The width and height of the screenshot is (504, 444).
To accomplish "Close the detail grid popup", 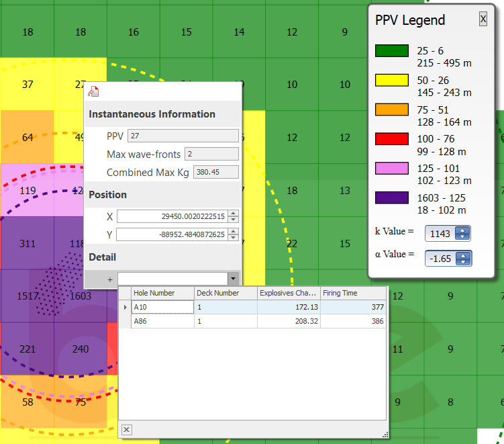I will click(127, 430).
